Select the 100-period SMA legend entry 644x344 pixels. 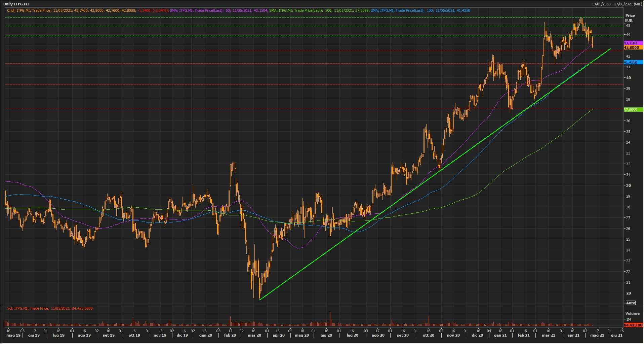click(420, 10)
